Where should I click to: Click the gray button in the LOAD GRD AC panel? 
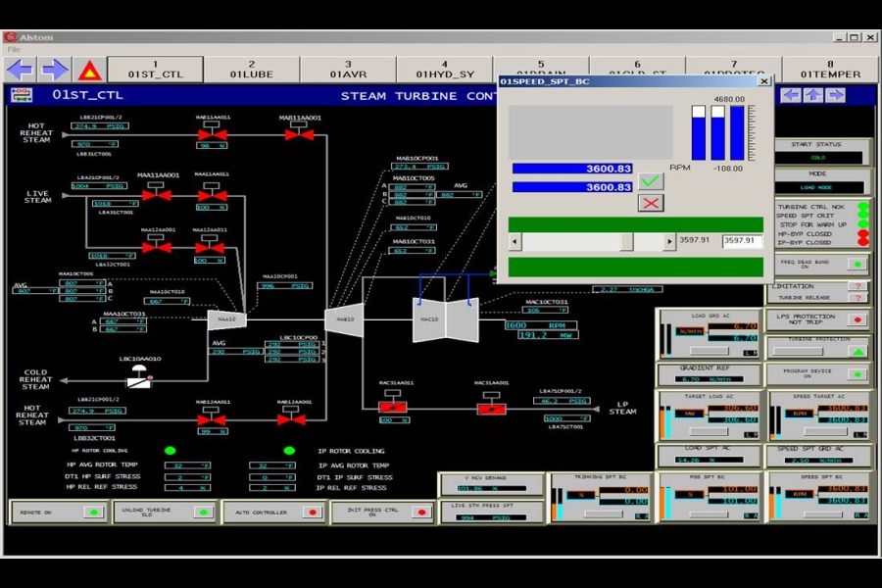pos(710,351)
